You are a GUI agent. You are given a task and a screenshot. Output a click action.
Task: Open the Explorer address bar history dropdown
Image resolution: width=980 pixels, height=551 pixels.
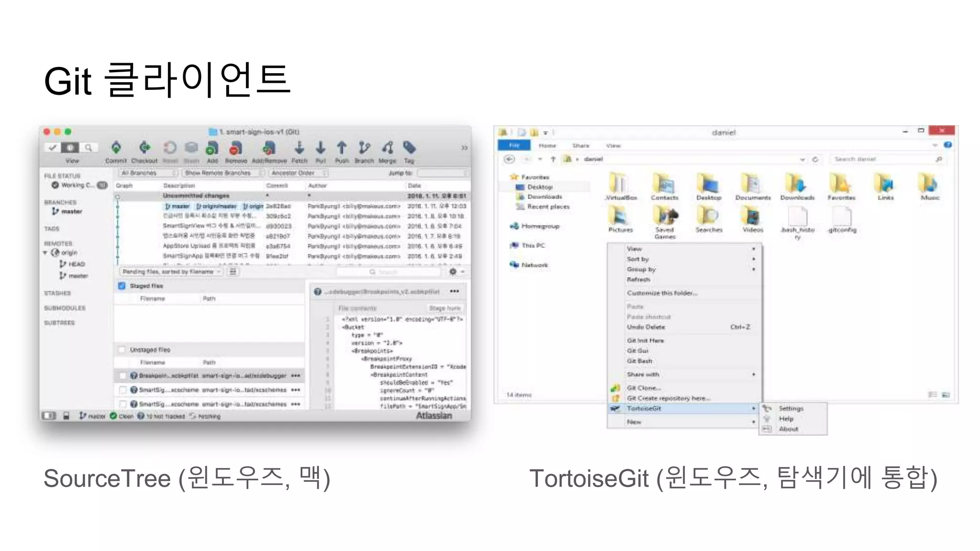pos(802,159)
